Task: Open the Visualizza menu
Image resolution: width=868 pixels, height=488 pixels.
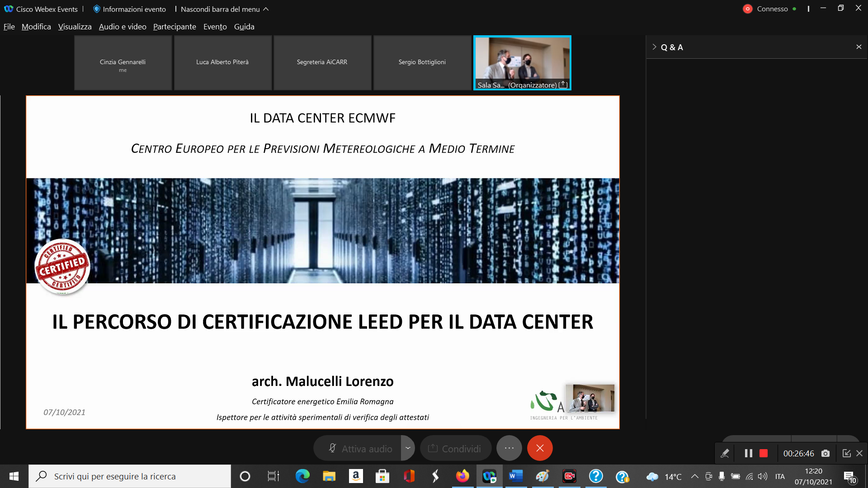Action: point(75,27)
